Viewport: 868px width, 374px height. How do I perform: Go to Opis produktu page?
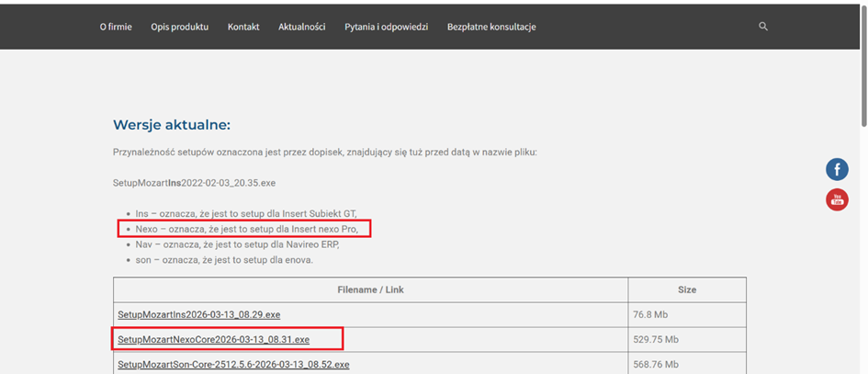tap(179, 27)
